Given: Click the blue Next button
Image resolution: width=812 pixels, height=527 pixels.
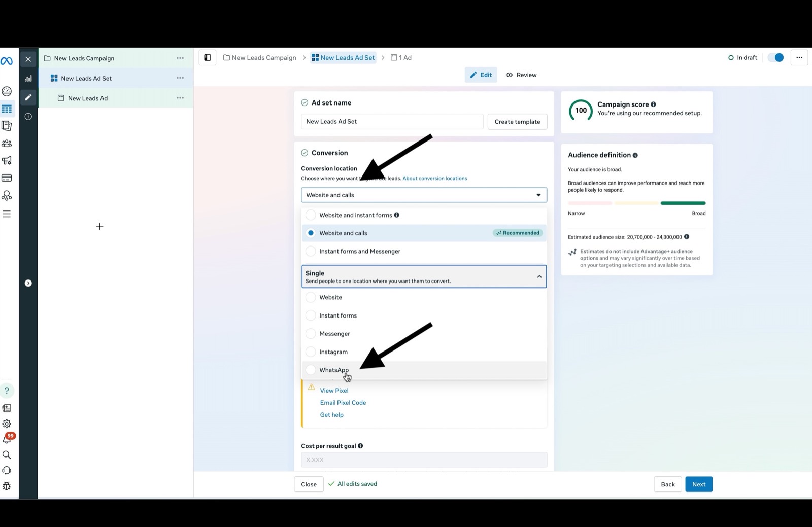Looking at the screenshot, I should [699, 484].
